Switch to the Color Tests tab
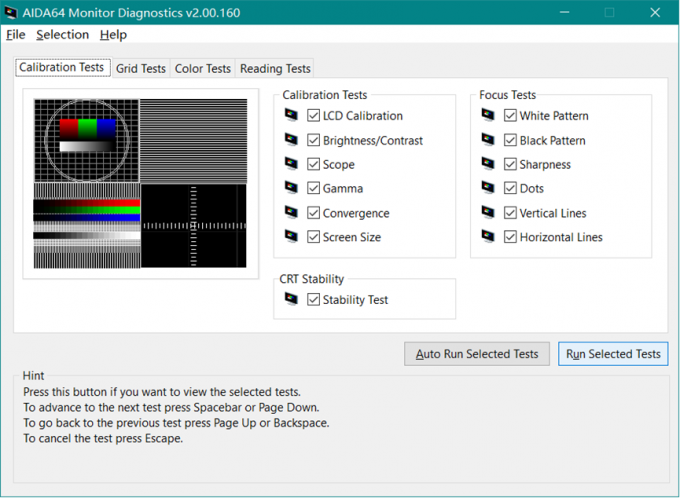The height and width of the screenshot is (498, 680). (x=202, y=69)
